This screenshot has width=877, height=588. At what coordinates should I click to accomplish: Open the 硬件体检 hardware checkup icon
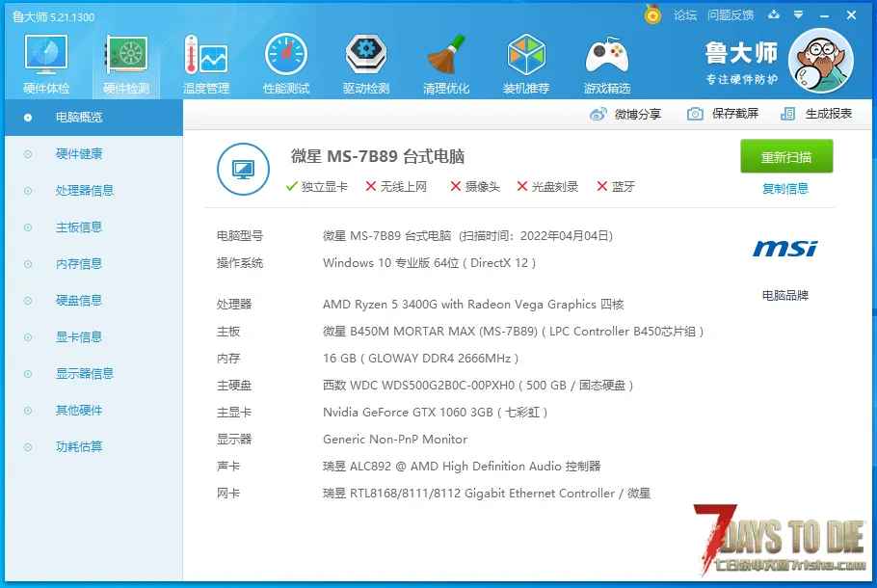coord(46,55)
